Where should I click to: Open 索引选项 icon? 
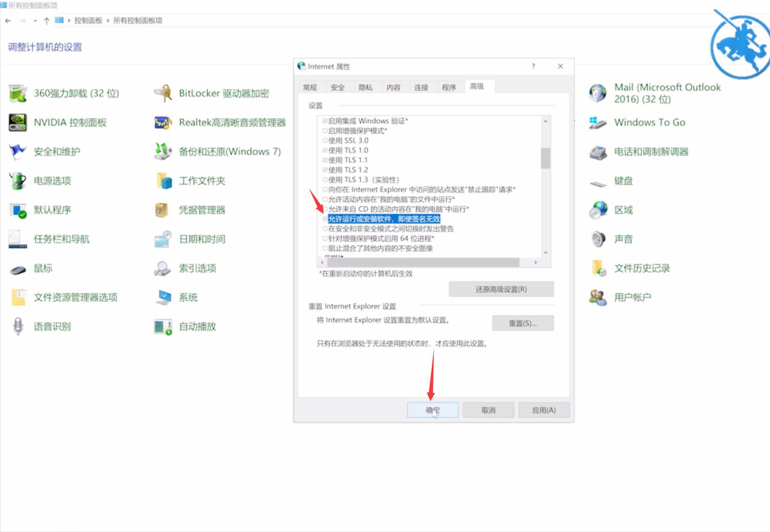click(x=163, y=268)
